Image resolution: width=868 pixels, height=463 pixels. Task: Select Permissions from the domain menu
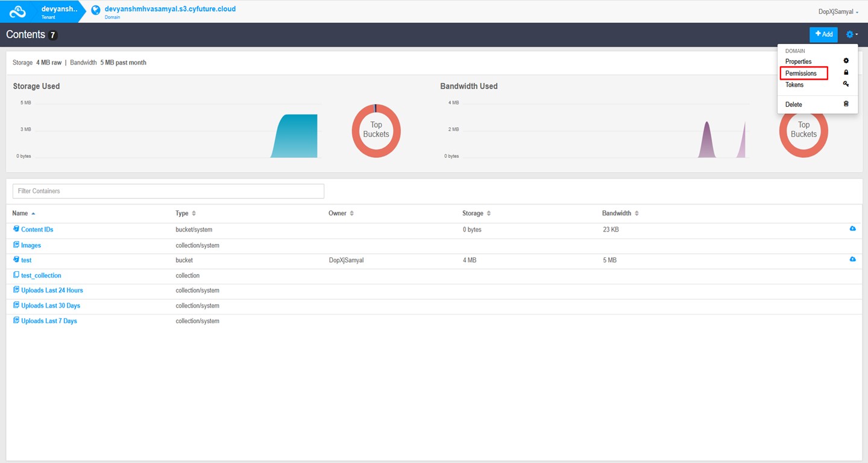tap(801, 74)
